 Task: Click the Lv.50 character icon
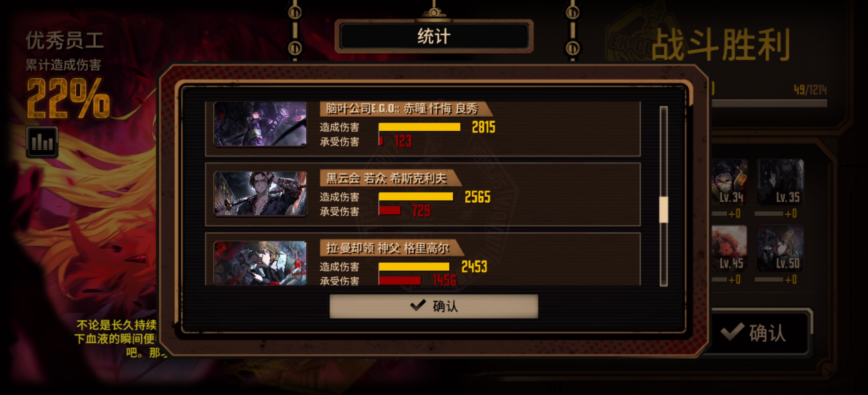(x=781, y=249)
